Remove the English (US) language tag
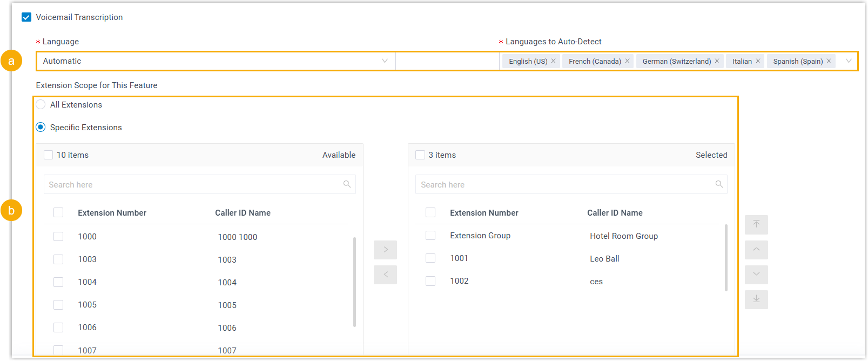The height and width of the screenshot is (361, 868). pos(553,61)
